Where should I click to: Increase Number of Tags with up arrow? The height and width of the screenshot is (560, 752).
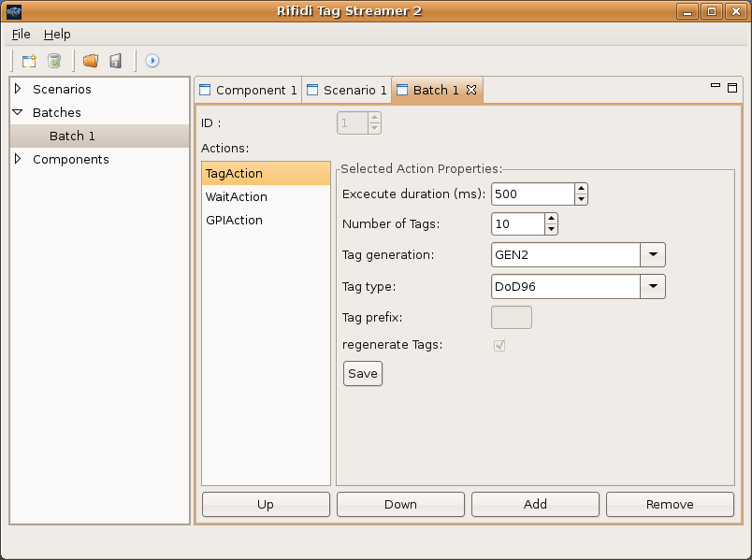click(x=551, y=219)
